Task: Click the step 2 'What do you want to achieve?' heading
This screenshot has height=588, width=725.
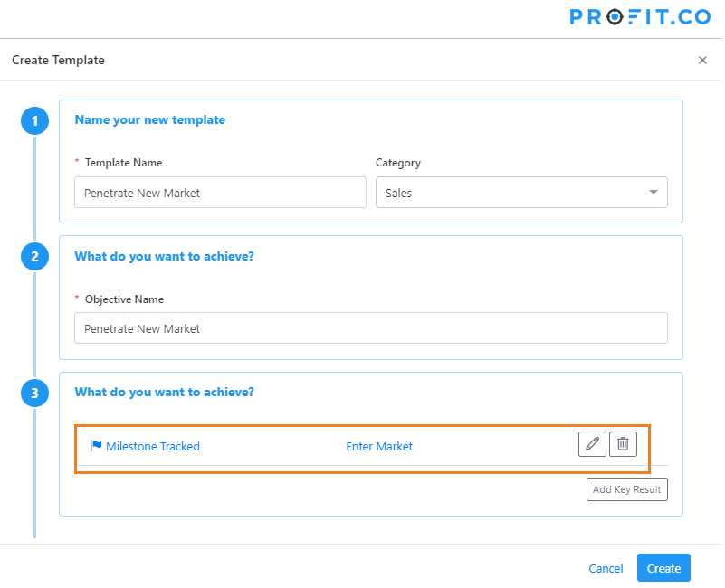Action: pyautogui.click(x=164, y=256)
